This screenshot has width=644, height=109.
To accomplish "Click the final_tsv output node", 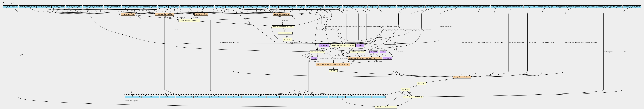I will pos(341,97).
